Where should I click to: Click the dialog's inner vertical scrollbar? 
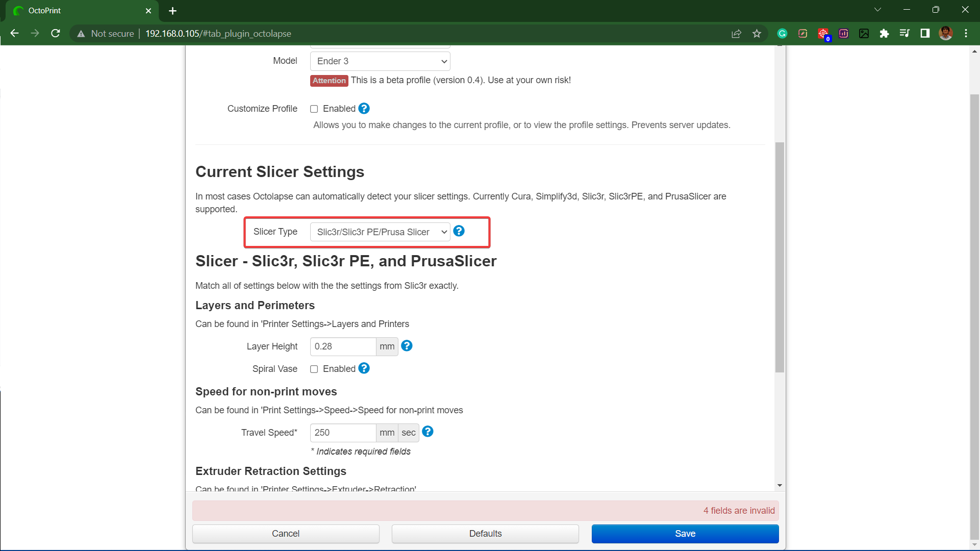(780, 257)
